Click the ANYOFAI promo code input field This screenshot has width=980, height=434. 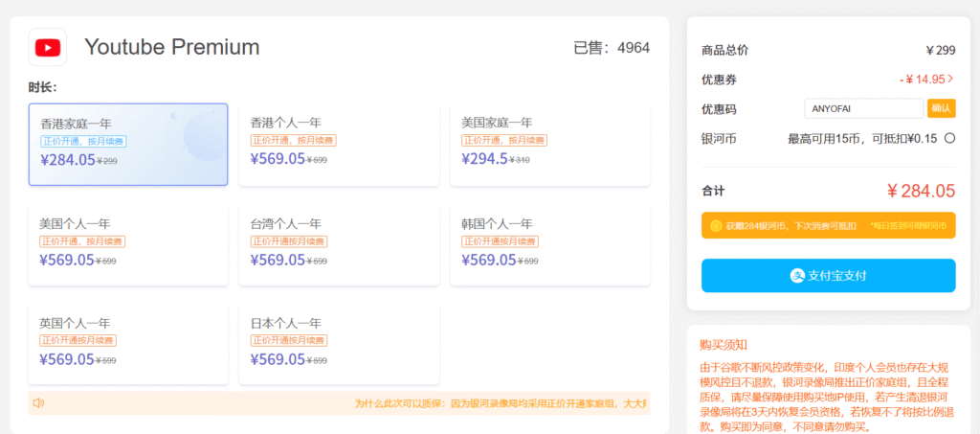[x=864, y=108]
